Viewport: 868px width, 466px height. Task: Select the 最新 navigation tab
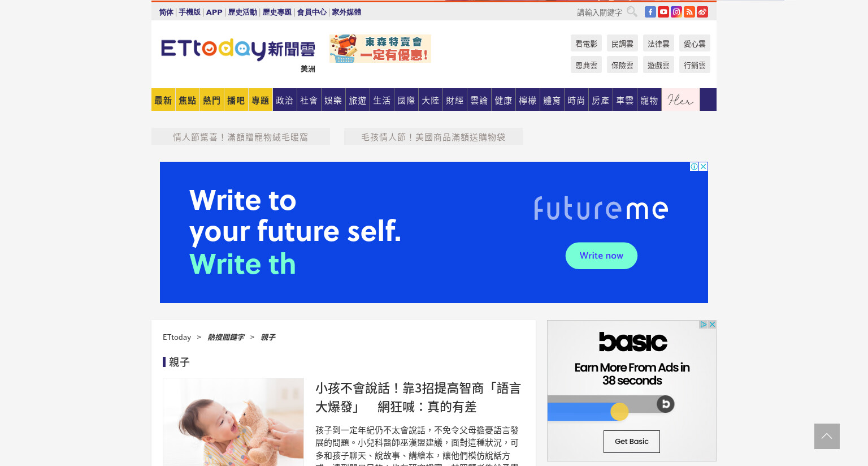click(x=163, y=100)
